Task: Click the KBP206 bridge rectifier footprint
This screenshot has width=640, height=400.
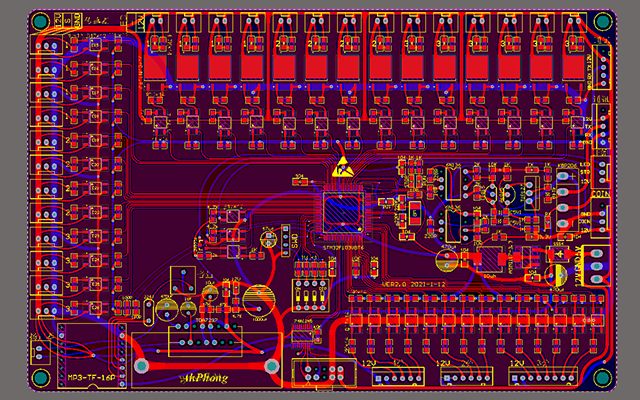Action: pos(567,200)
